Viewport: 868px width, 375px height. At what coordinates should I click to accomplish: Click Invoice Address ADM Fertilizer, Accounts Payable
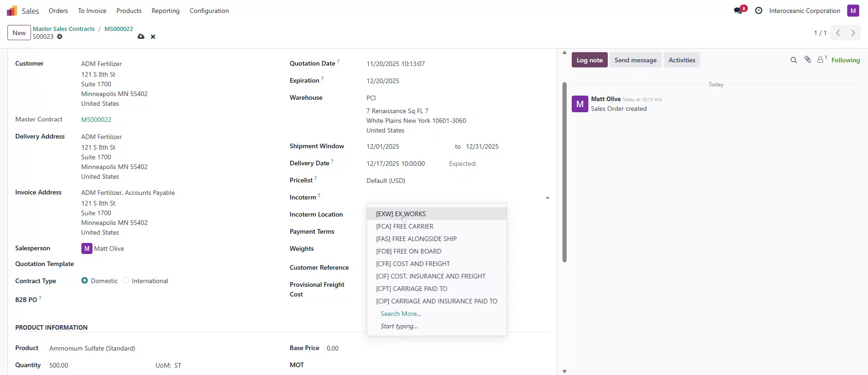(x=128, y=193)
